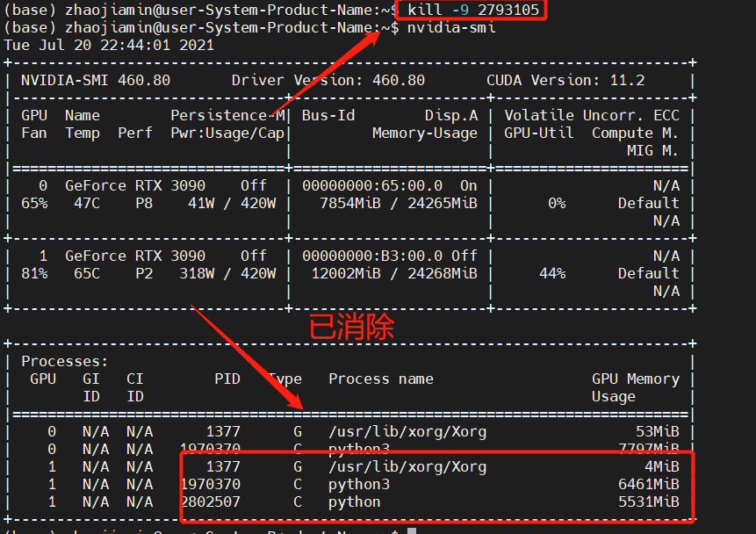Click the '4MiB' memory value

(661, 466)
